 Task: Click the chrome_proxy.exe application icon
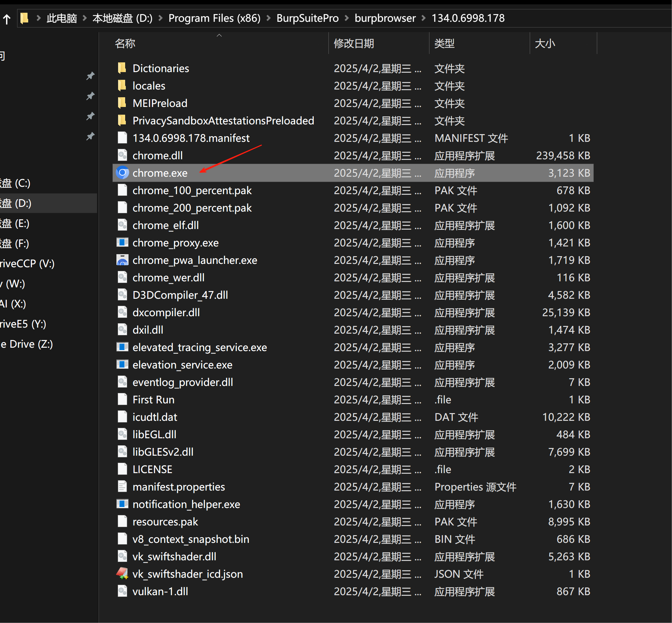(122, 243)
